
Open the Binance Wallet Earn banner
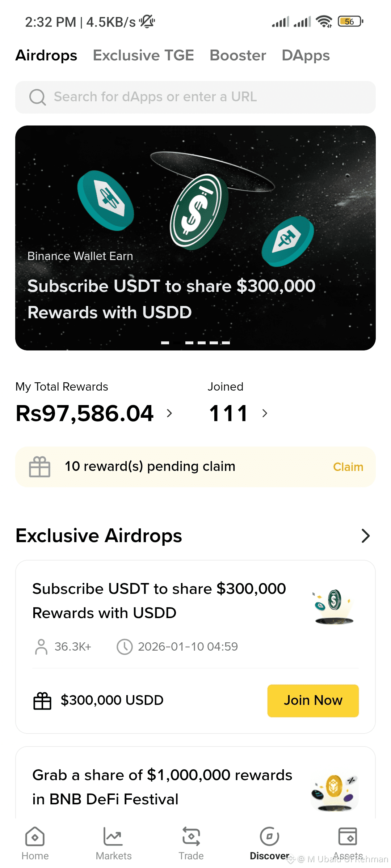tap(195, 238)
